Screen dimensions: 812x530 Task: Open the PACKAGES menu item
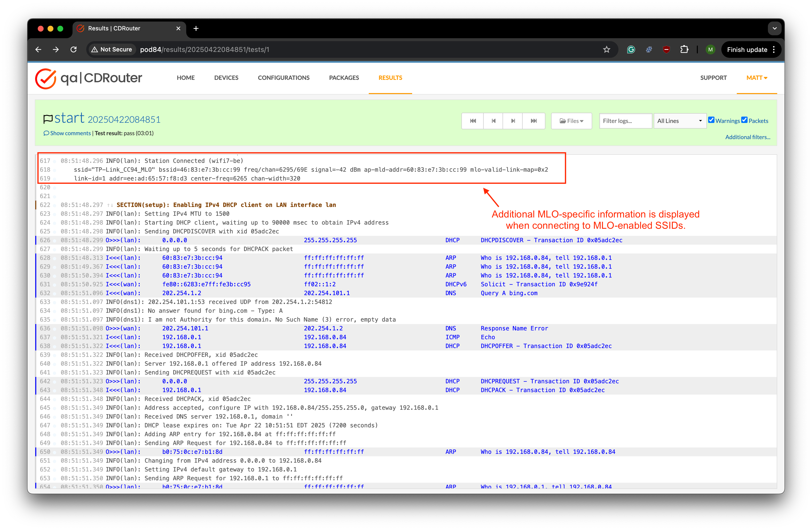pos(344,78)
